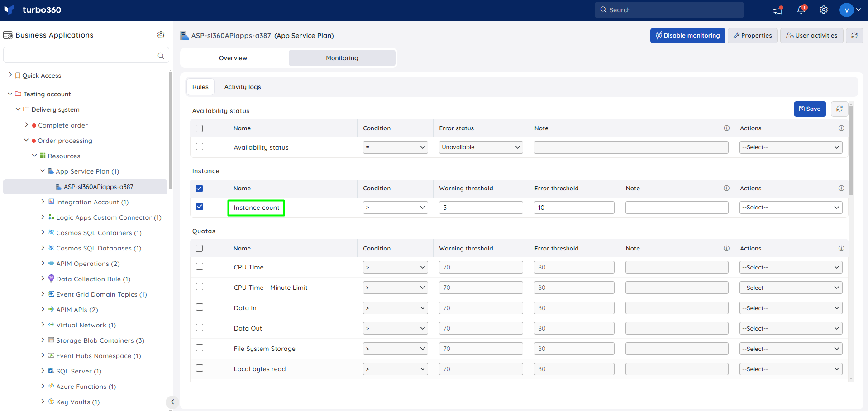
Task: Refresh rules with icon beside Save
Action: (x=839, y=109)
